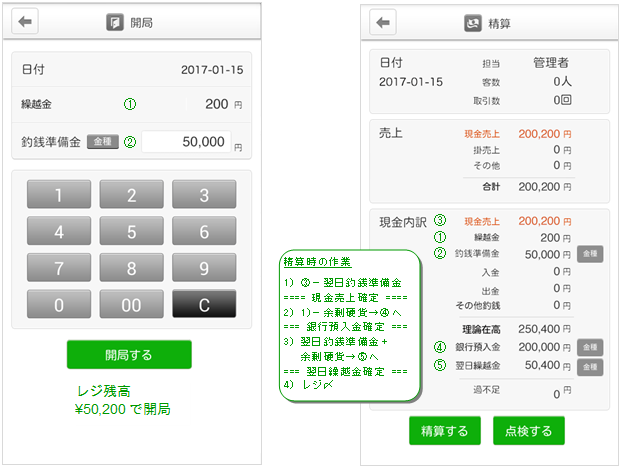Tap keypad digit 9

click(x=204, y=267)
